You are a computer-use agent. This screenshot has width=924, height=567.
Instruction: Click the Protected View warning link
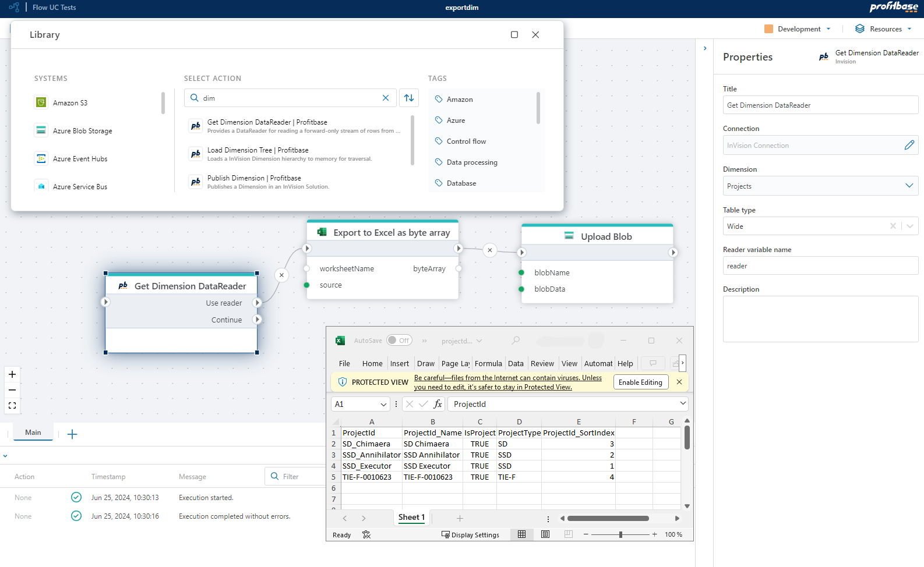(x=507, y=382)
